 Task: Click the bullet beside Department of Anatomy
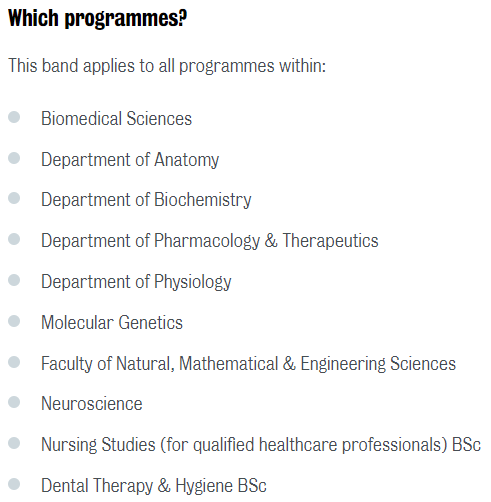[14, 158]
